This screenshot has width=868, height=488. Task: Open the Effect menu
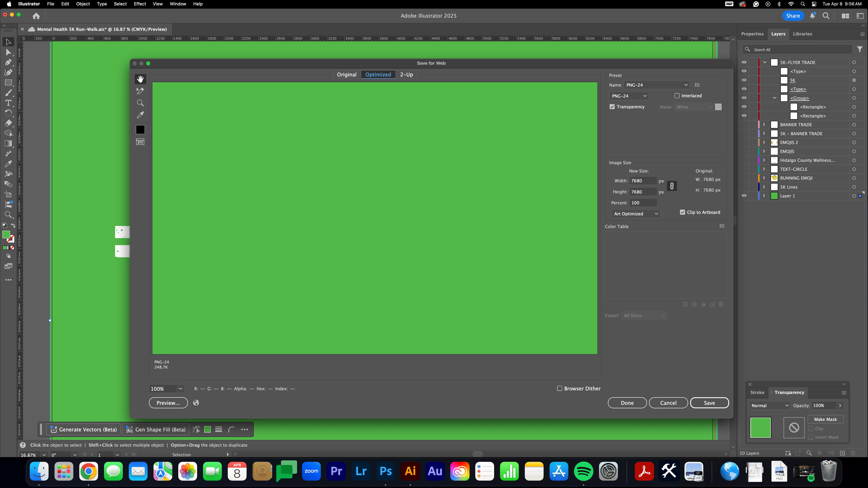140,4
